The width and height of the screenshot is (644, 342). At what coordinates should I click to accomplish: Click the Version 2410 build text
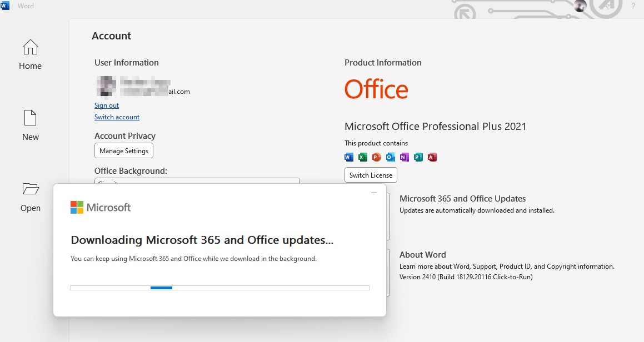pyautogui.click(x=466, y=276)
